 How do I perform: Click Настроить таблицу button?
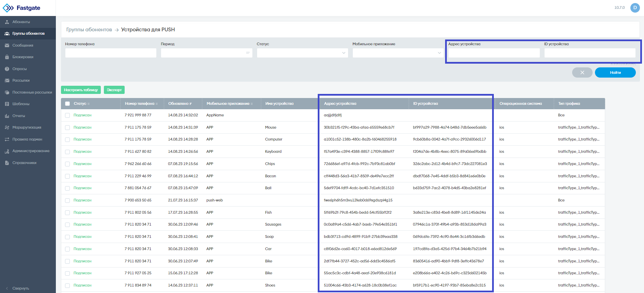[81, 90]
